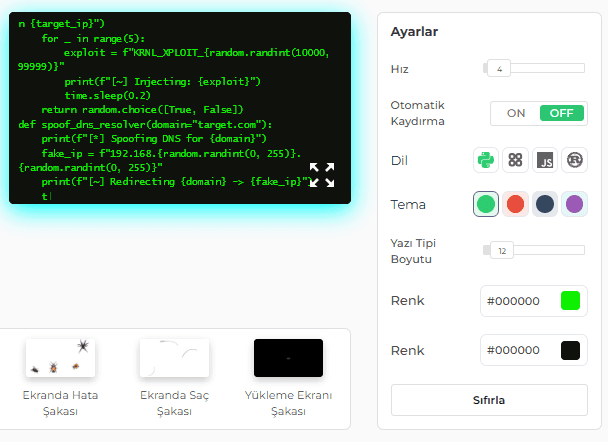Select the Python language icon
This screenshot has width=608, height=442.
pyautogui.click(x=486, y=160)
